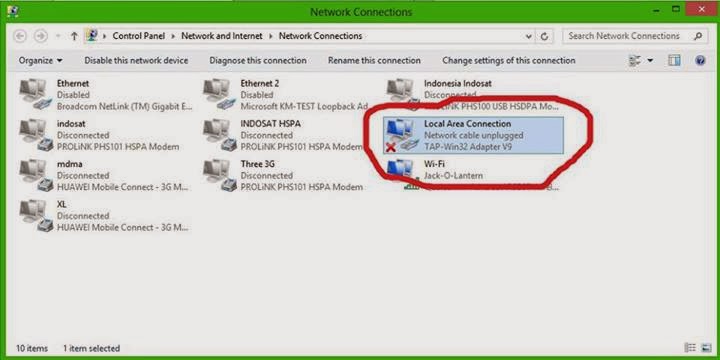
Task: Click 'Broadcom NetLink (TM) Gigabit E...' text
Action: pyautogui.click(x=124, y=107)
